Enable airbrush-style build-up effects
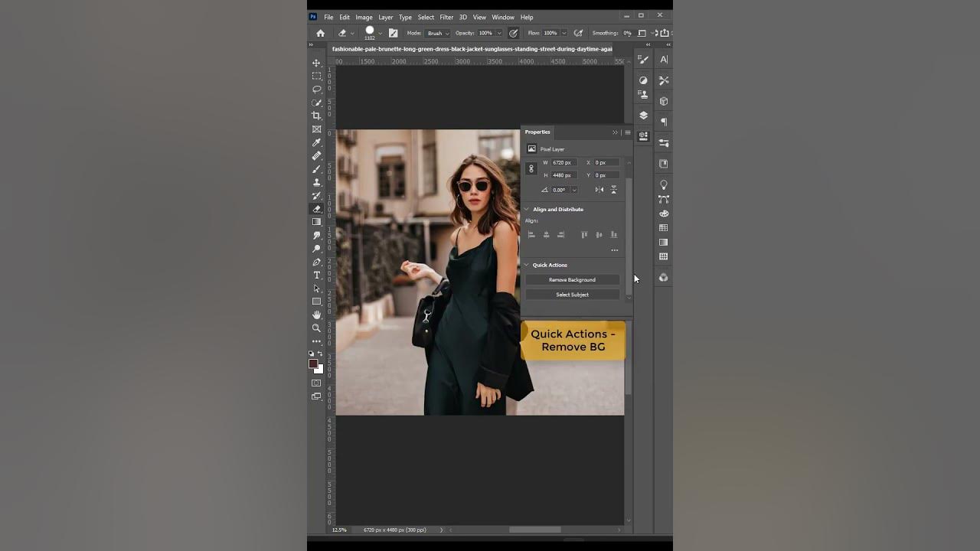980x551 pixels. coord(578,33)
